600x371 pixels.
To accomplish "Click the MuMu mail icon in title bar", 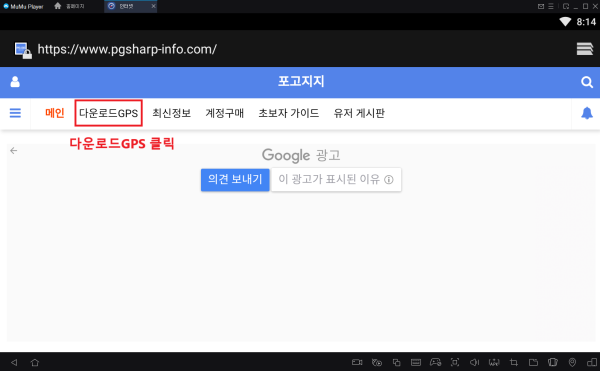I will pyautogui.click(x=541, y=6).
